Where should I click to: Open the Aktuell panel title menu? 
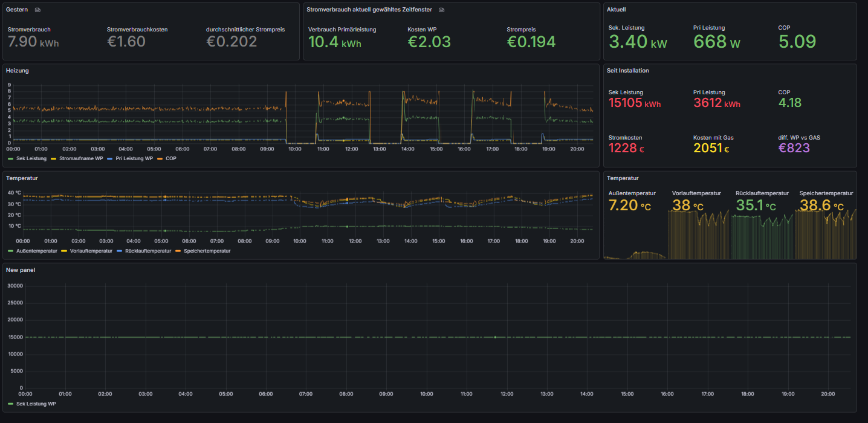[x=617, y=10]
